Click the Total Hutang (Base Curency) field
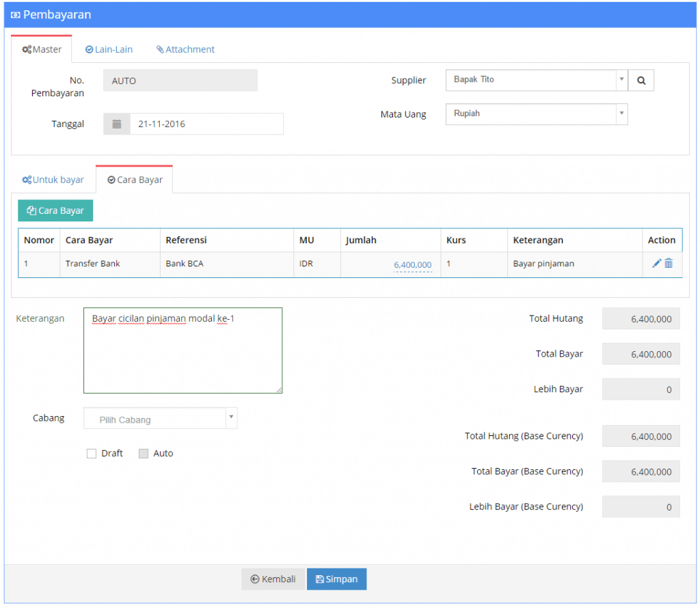 click(641, 437)
